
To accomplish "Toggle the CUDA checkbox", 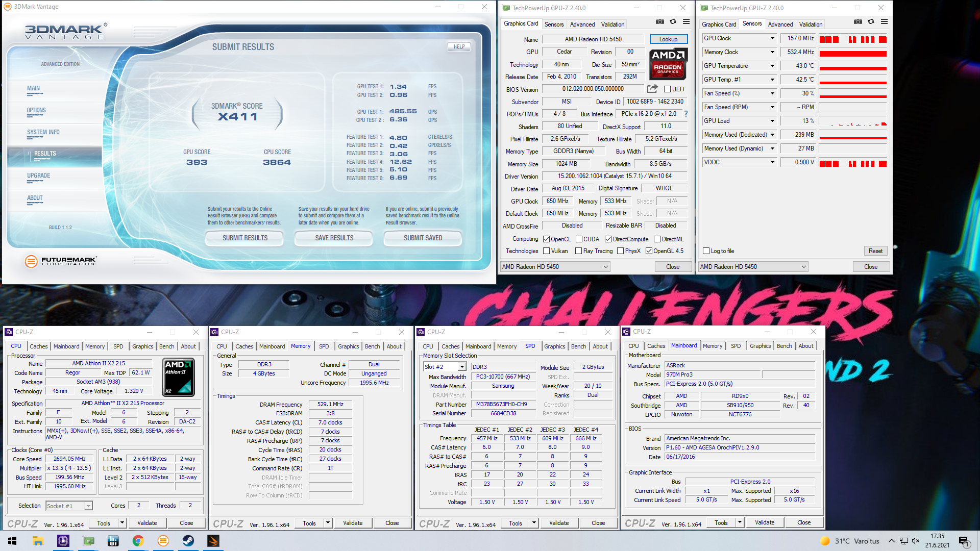I will [x=579, y=239].
